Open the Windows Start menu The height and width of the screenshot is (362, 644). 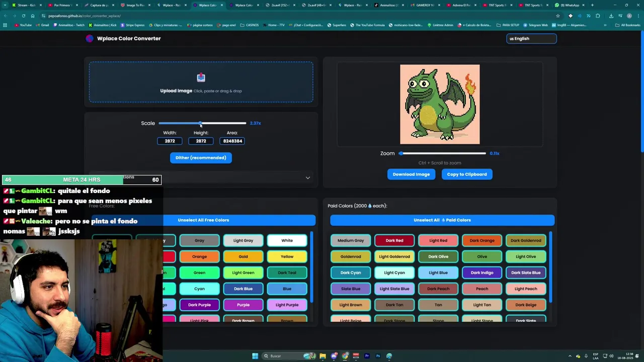click(x=255, y=356)
